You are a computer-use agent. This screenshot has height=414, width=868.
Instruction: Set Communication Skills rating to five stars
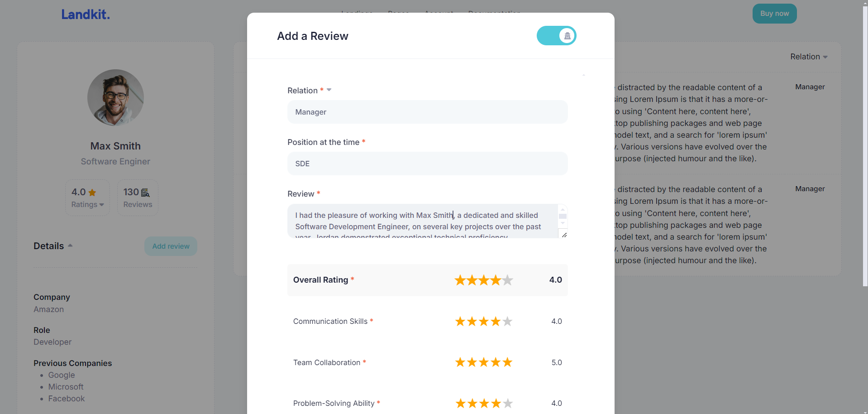(508, 322)
